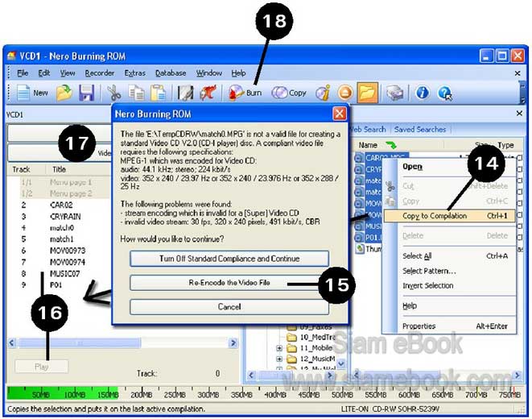Click Cancel in the Nero dialog

point(229,307)
